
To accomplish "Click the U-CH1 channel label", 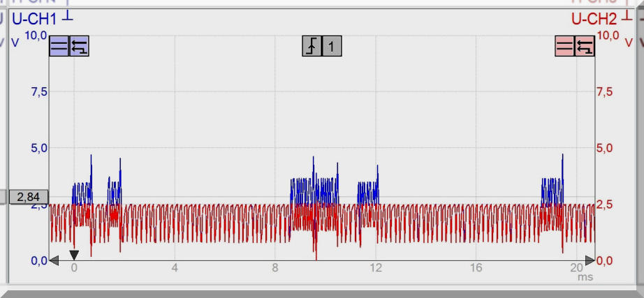I will pos(35,19).
